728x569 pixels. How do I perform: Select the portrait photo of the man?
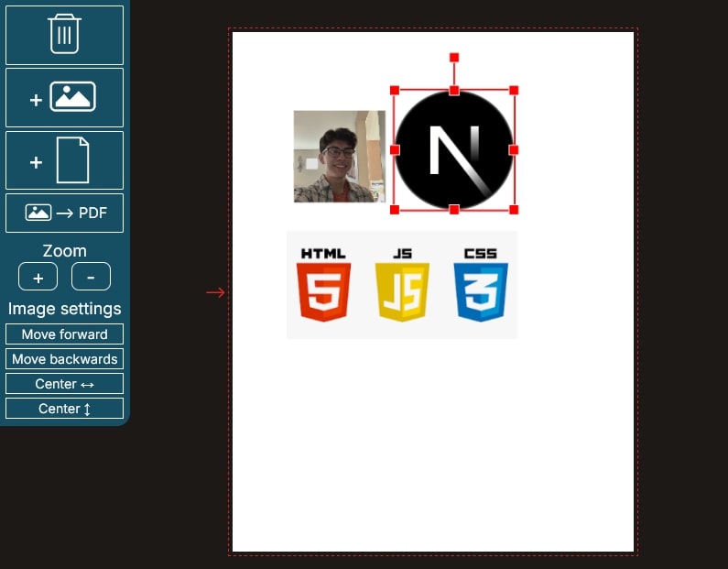339,157
